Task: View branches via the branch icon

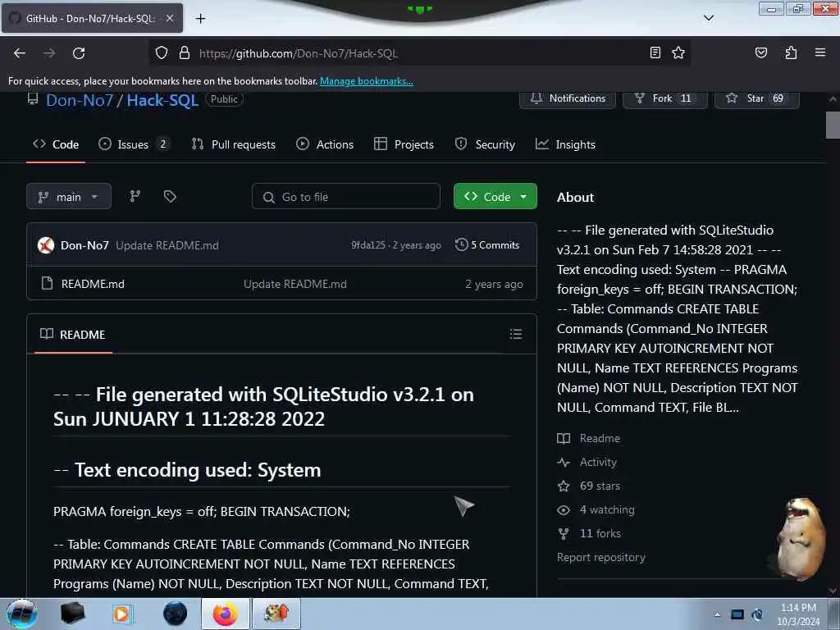Action: pyautogui.click(x=135, y=196)
